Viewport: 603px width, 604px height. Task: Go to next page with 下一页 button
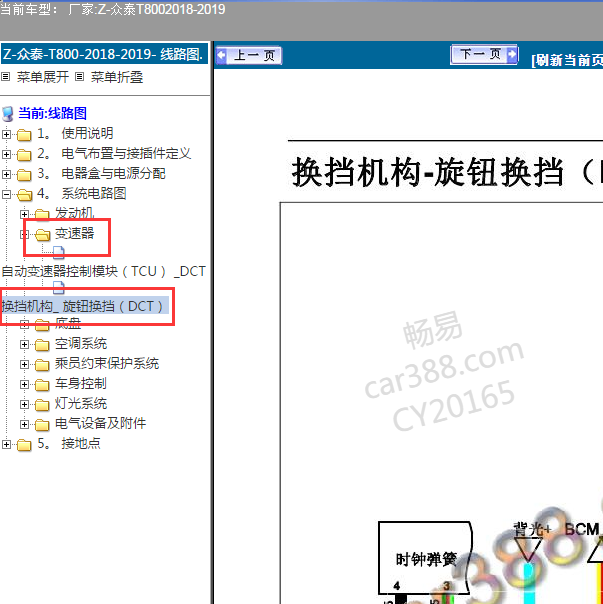pyautogui.click(x=484, y=55)
